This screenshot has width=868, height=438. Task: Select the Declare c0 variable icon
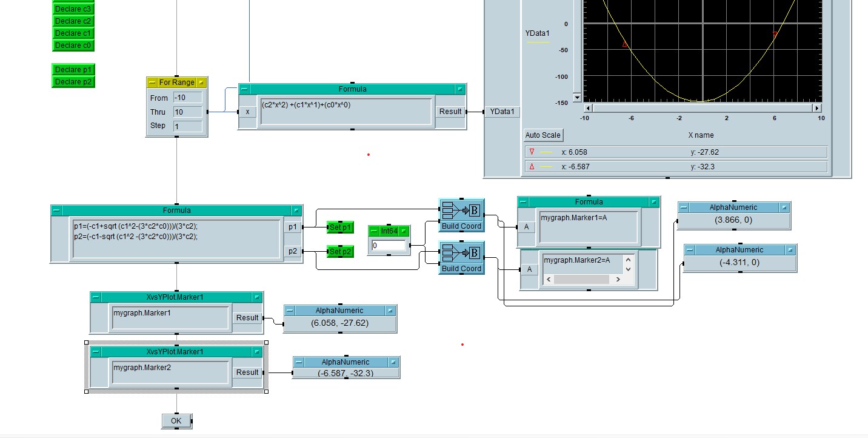pos(73,45)
